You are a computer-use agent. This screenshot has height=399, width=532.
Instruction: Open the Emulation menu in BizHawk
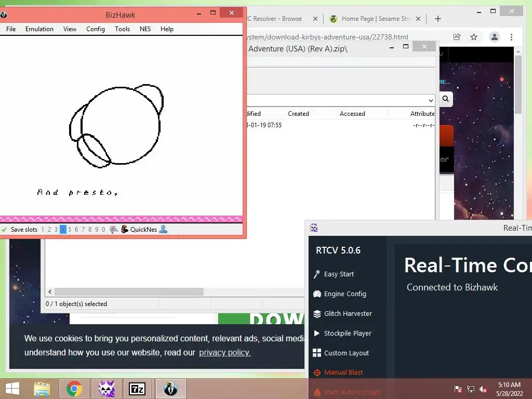(x=39, y=29)
